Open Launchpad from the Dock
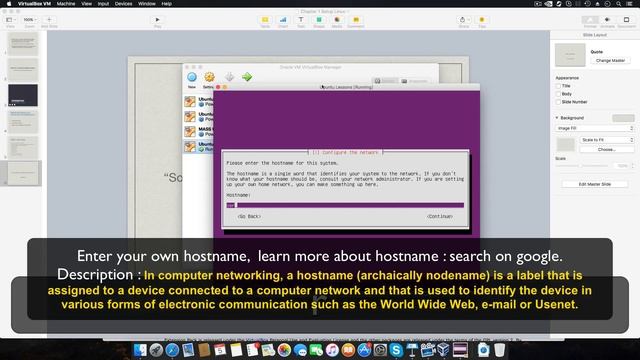This screenshot has width=640, height=360. 156,350
